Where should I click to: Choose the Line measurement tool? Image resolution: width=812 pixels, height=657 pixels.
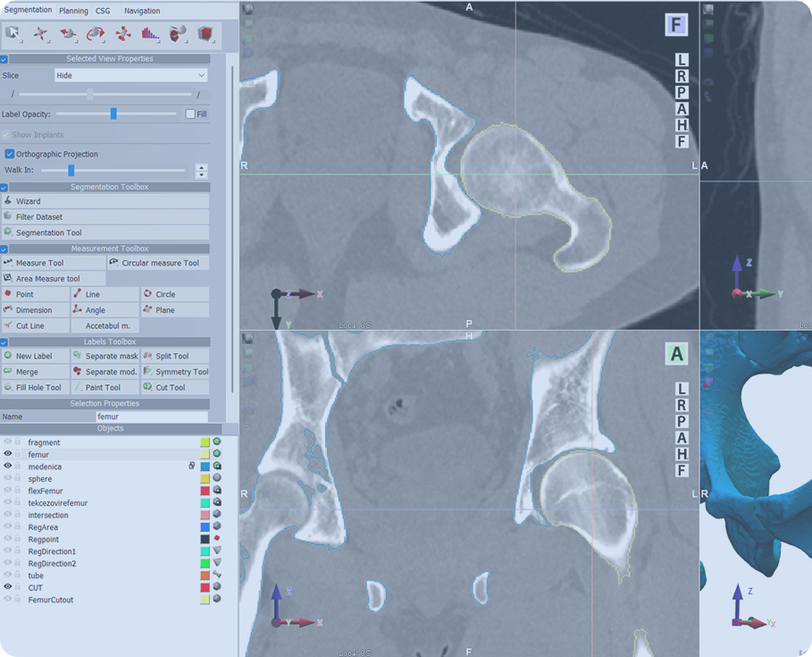coord(105,294)
